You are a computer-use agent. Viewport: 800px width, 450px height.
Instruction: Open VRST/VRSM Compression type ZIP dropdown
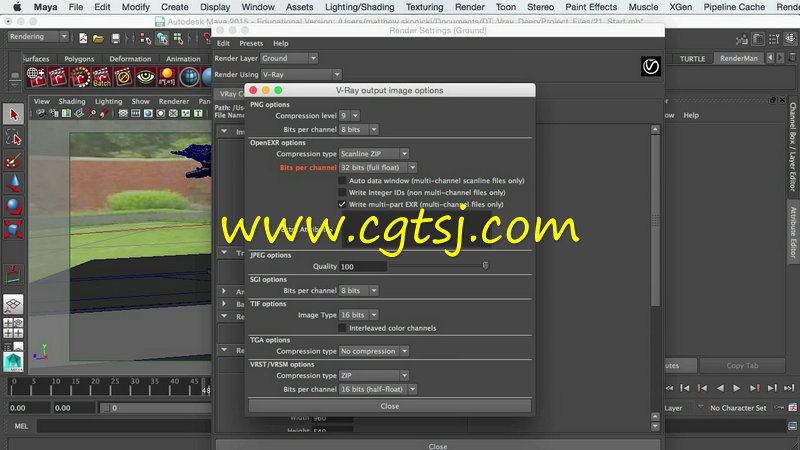[374, 376]
